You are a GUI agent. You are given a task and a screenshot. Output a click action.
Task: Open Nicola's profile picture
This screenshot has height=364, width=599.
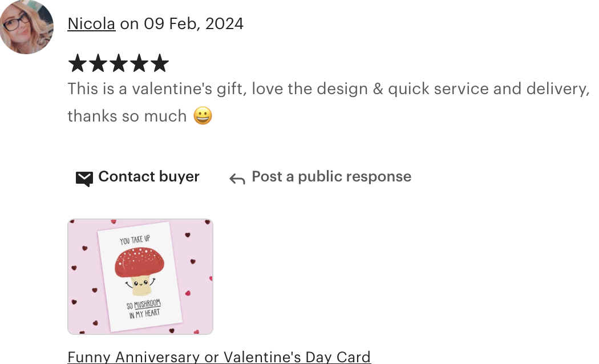(x=26, y=27)
